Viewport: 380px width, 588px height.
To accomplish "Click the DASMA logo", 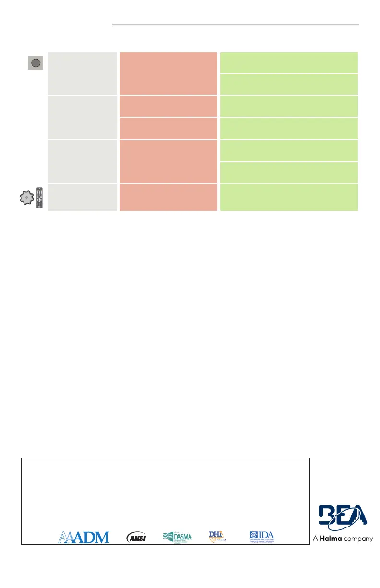I will coord(178,537).
